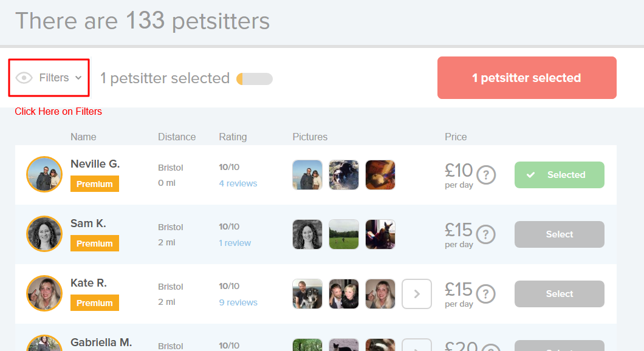Deselect Neville G. using the Selected button
The image size is (644, 351).
(559, 175)
